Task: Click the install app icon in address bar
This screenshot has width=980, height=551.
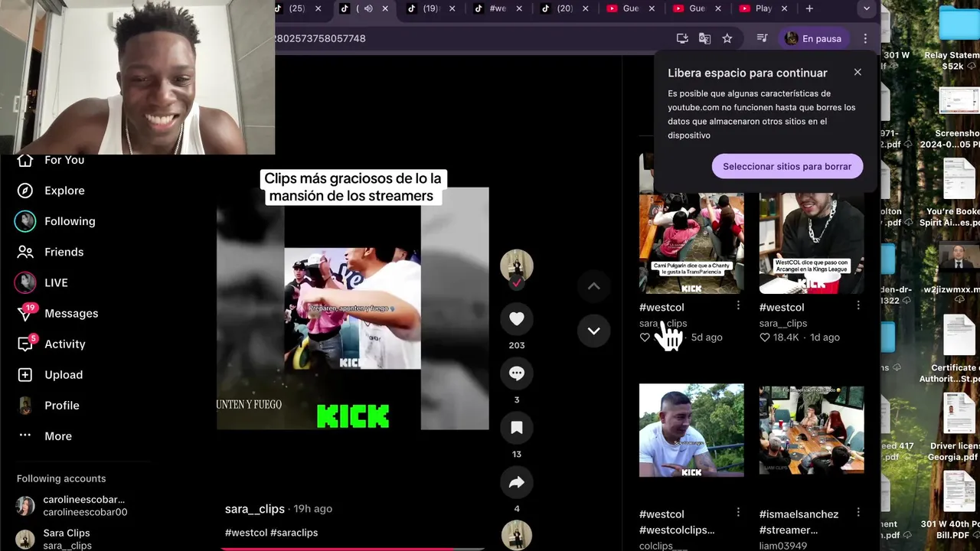Action: click(682, 38)
